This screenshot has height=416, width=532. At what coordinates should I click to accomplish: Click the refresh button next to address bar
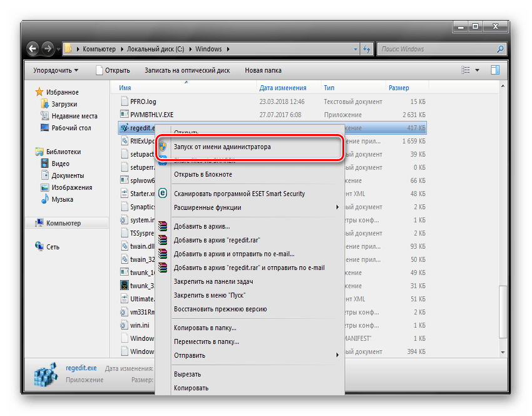[367, 49]
